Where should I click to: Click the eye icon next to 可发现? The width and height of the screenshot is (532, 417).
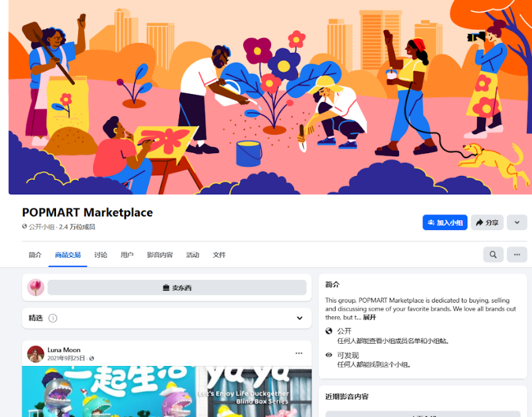(329, 355)
